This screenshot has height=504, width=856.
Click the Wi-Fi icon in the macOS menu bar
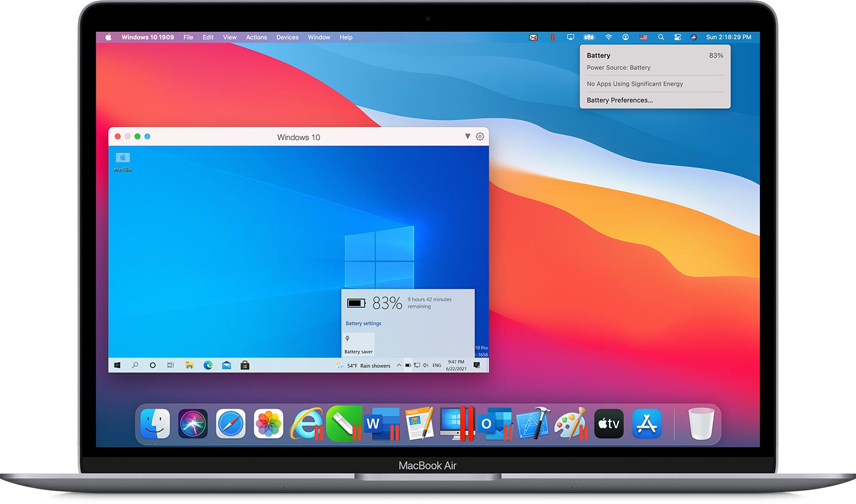click(x=608, y=37)
